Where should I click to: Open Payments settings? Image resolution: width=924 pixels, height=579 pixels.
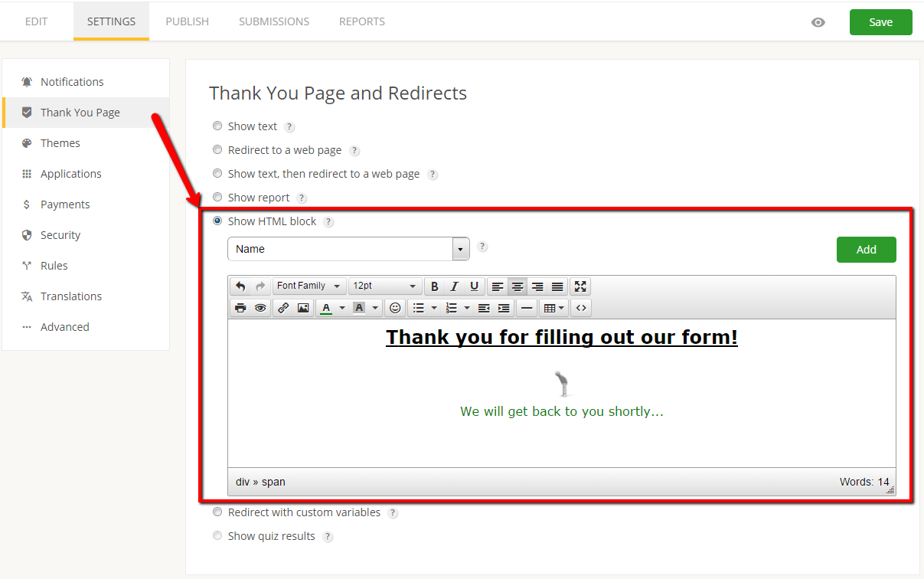click(86, 204)
